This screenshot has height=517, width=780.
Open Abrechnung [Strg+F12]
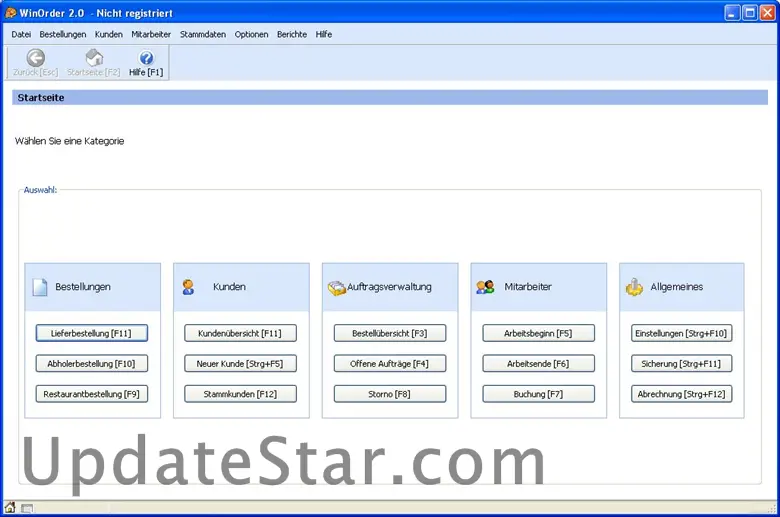coord(682,394)
